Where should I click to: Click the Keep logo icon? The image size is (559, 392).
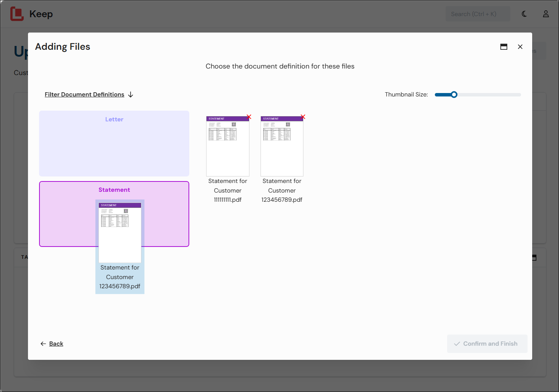tap(17, 14)
